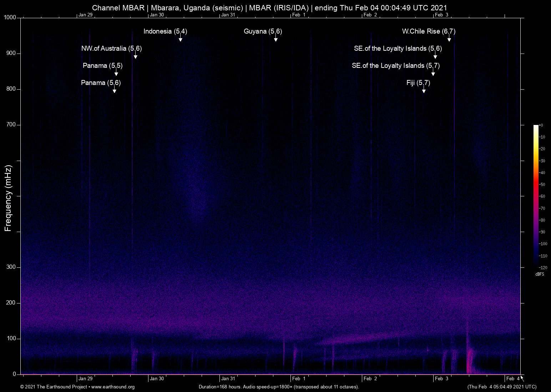Click the arrow under the Panama (5.5) label

pyautogui.click(x=116, y=73)
